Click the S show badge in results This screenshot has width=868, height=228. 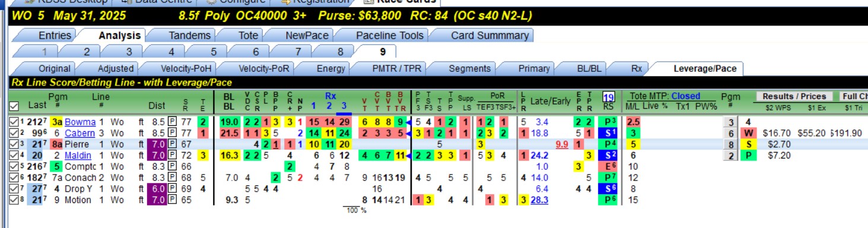tap(748, 144)
